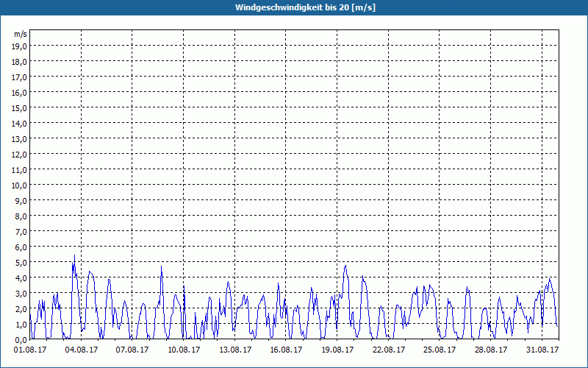The width and height of the screenshot is (588, 368).
Task: Click the y-axis label '6,0'
Action: click(x=21, y=247)
